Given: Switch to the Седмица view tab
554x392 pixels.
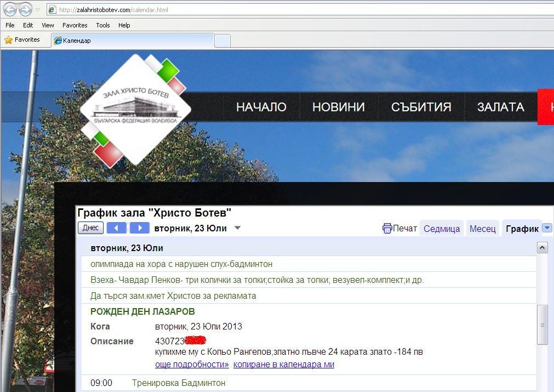Looking at the screenshot, I should (x=442, y=229).
